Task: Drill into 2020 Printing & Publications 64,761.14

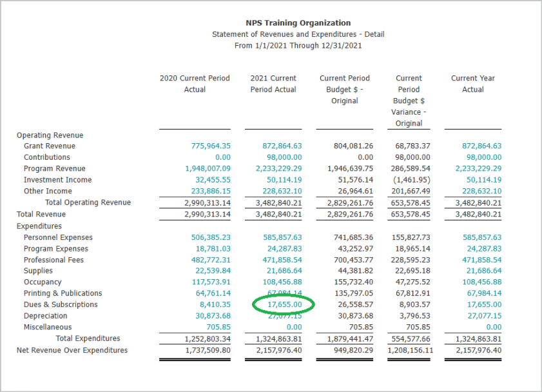Action: point(213,294)
